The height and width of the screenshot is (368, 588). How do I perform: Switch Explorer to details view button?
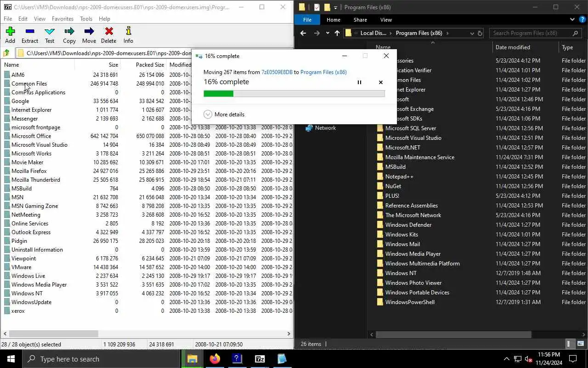[569, 344]
